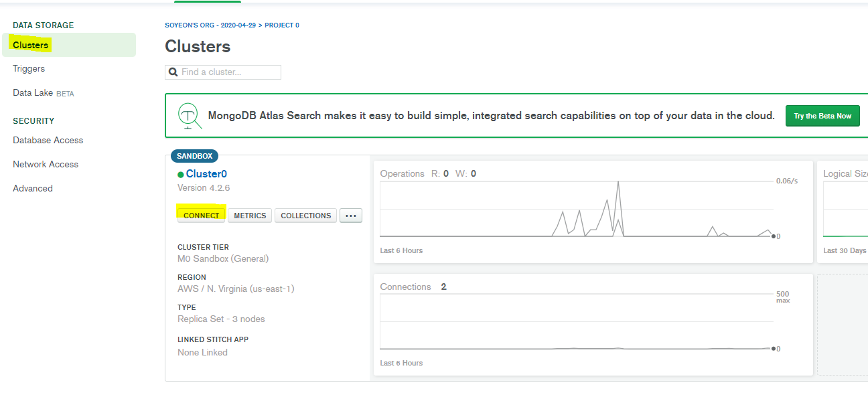Click the Version 4.2.6 text
Screen dimensions: 868x399
204,188
